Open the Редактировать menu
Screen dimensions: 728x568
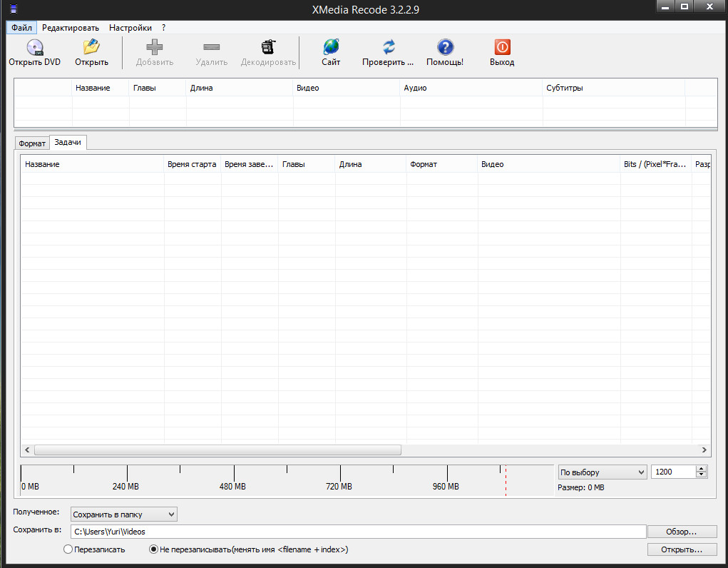click(x=71, y=27)
